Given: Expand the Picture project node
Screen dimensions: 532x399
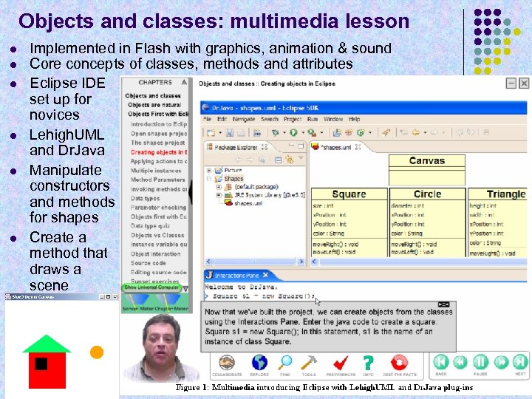Looking at the screenshot, I should [209, 171].
